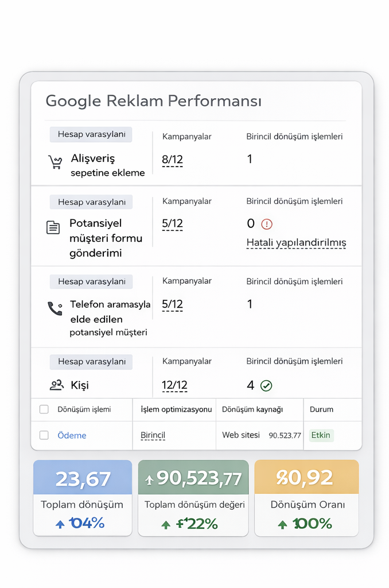Image resolution: width=389 pixels, height=588 pixels.
Task: Select the Alışveriş sepetine ekleme goal
Action: [x=107, y=165]
